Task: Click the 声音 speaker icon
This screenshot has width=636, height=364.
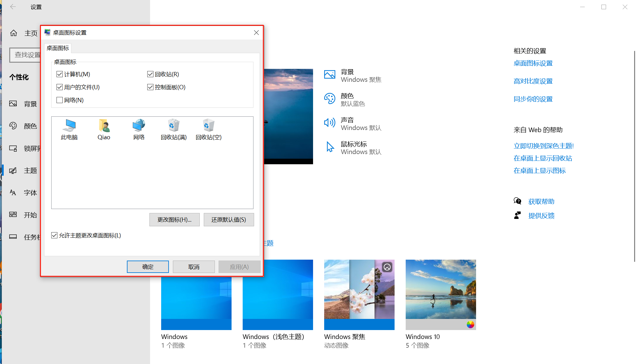Action: click(x=330, y=123)
